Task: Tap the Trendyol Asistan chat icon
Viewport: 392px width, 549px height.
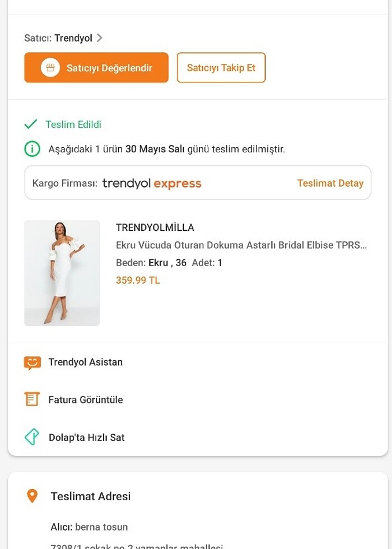Action: pyautogui.click(x=32, y=362)
